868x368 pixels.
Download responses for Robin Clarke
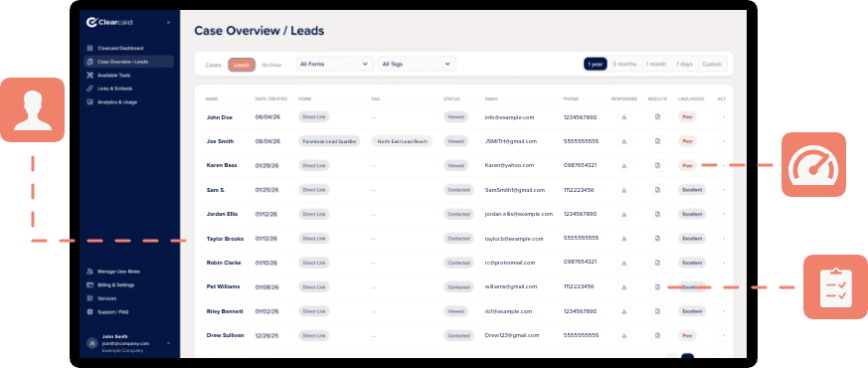pyautogui.click(x=623, y=263)
